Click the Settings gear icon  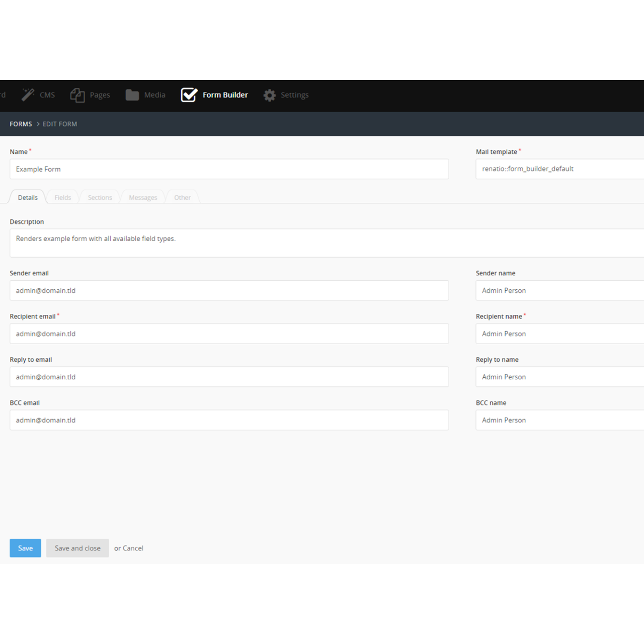[x=270, y=95]
